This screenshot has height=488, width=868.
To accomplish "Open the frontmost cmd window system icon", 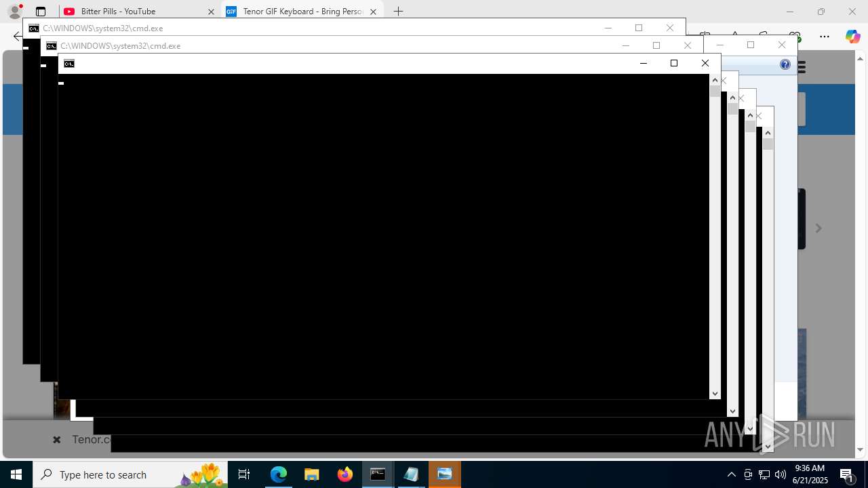I will click(69, 64).
